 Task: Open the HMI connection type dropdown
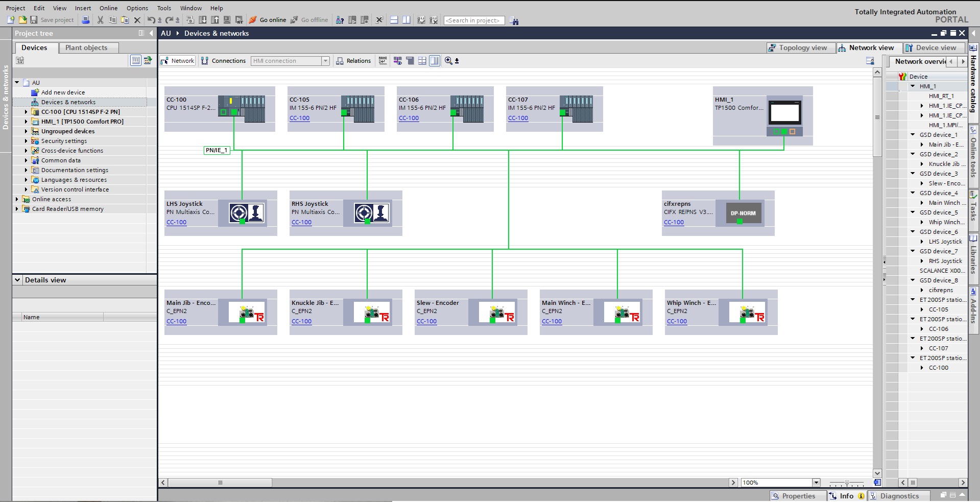(325, 61)
